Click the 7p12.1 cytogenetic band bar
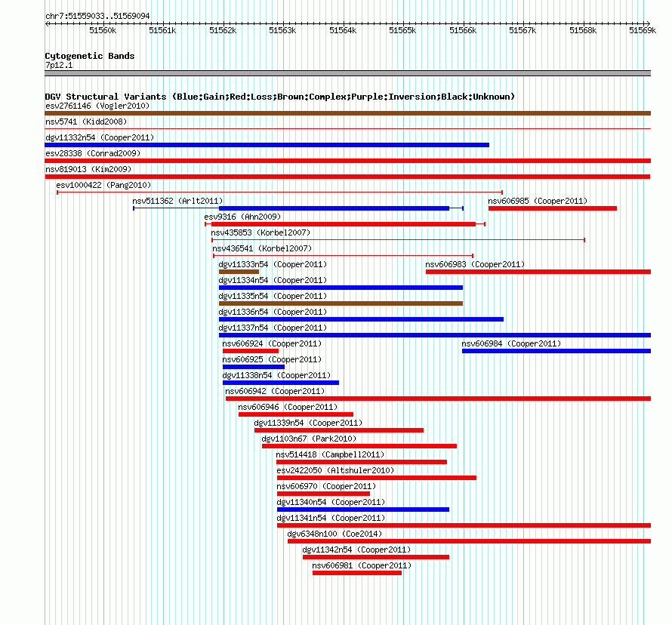672x625 pixels. coord(347,73)
